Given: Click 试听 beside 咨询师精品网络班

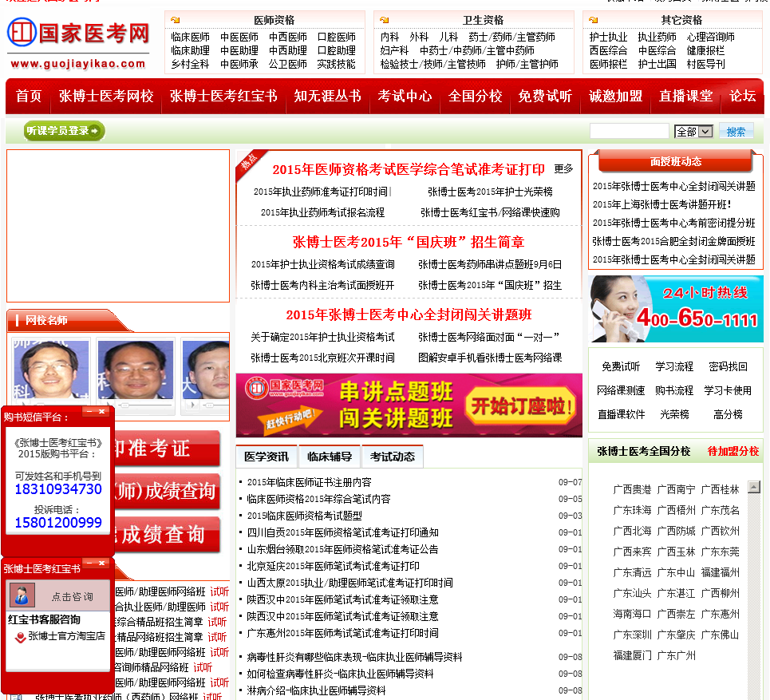Looking at the screenshot, I should (203, 667).
